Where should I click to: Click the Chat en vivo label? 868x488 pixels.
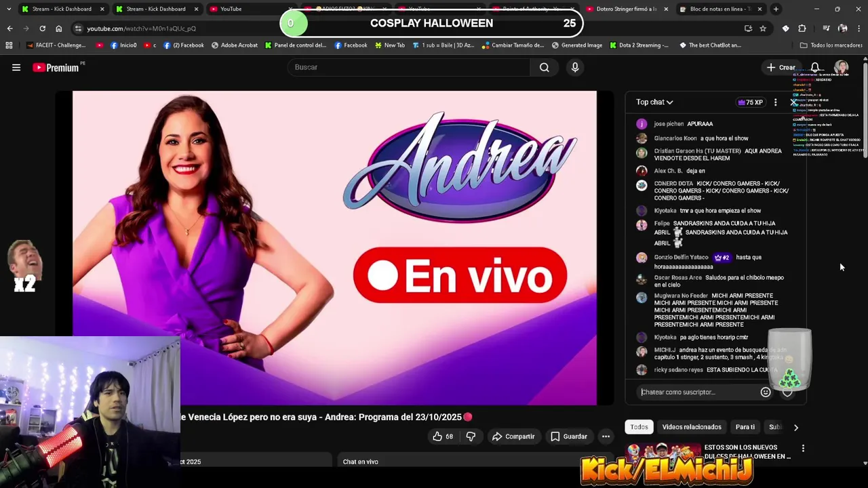click(360, 462)
